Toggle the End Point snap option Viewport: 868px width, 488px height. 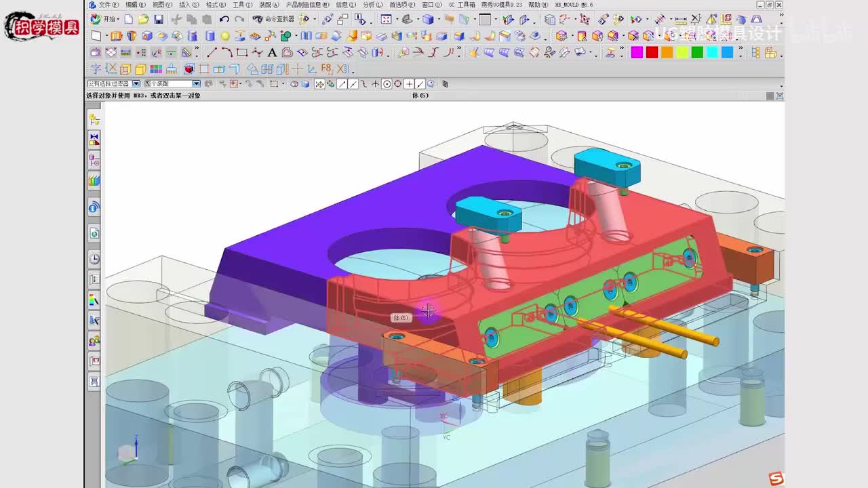click(342, 84)
